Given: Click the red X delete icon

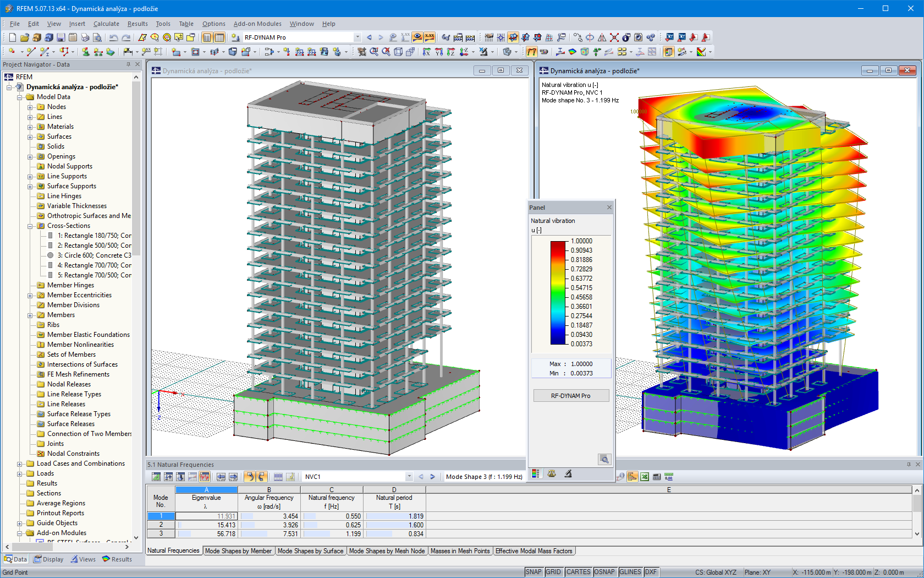Looking at the screenshot, I should click(614, 37).
